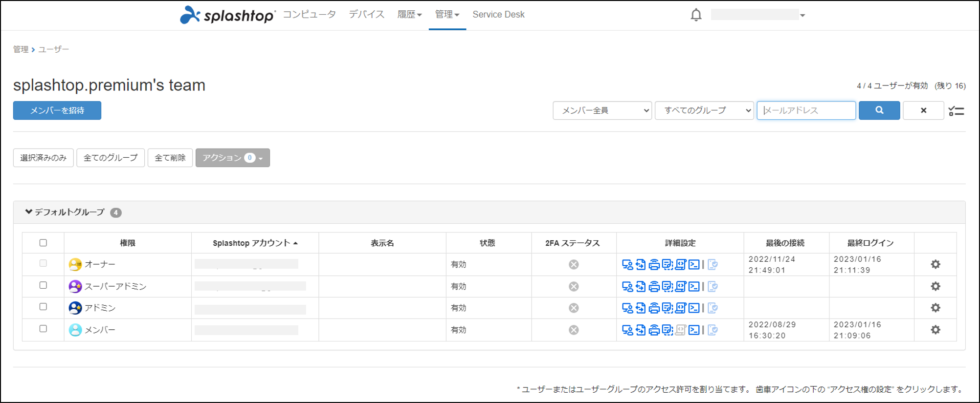
Task: Click the device shield icon in the アドミン row
Action: (x=713, y=308)
